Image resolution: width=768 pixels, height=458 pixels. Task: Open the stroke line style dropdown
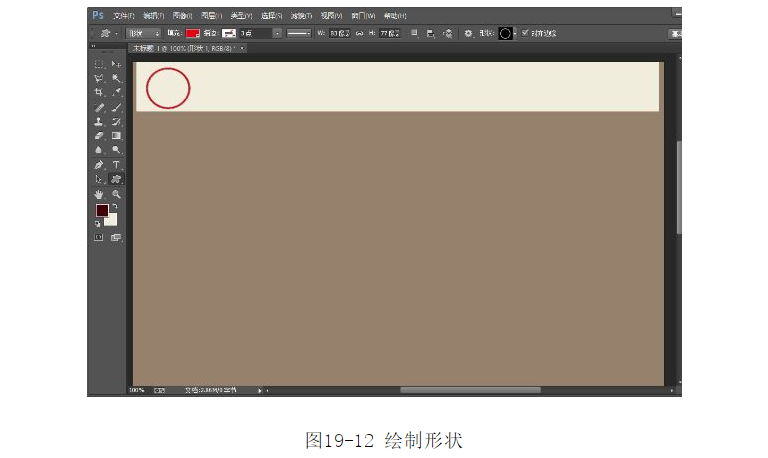[299, 33]
